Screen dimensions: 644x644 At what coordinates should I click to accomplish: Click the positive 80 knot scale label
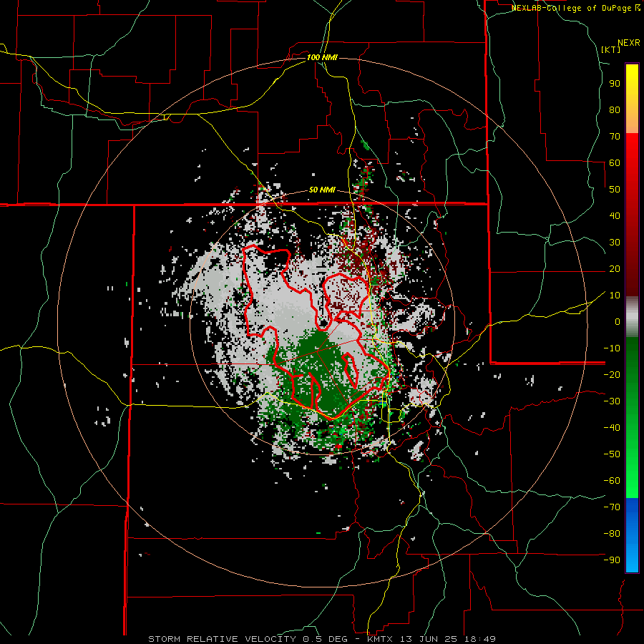(615, 109)
